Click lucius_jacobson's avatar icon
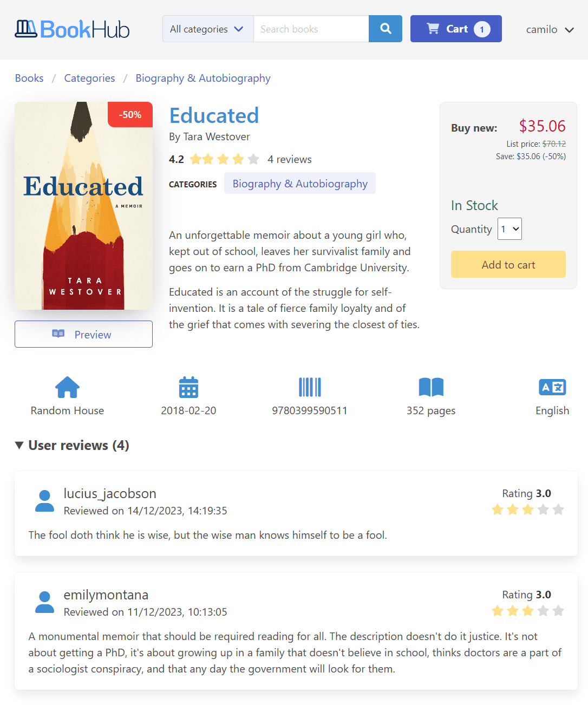 coord(44,501)
